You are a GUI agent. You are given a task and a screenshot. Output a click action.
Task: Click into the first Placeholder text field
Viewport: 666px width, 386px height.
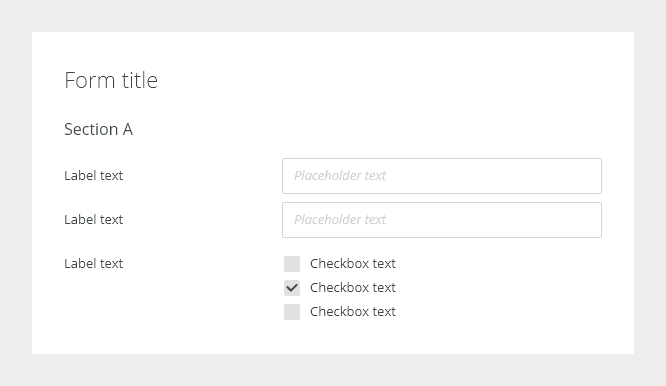(x=442, y=176)
